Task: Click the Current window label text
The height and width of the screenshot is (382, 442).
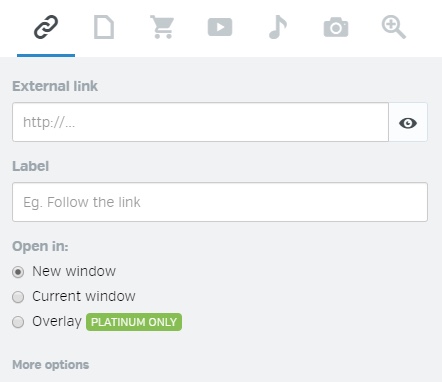Action: tap(84, 296)
